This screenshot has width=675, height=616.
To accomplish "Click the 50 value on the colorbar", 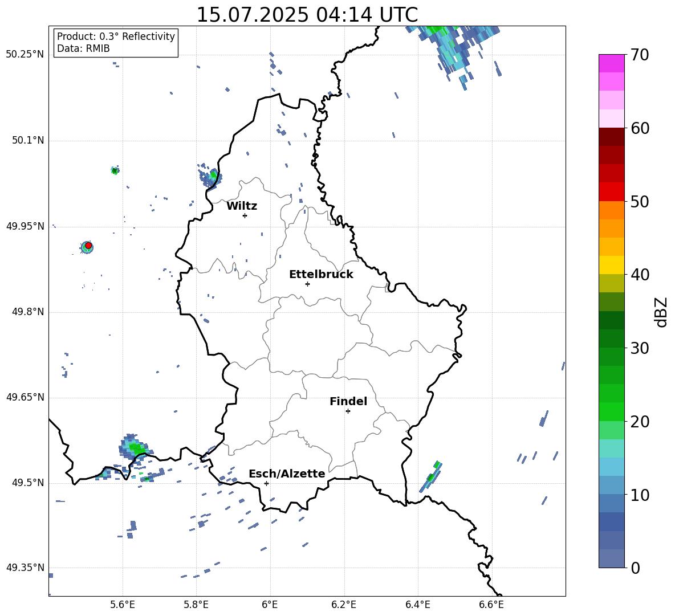I will (640, 201).
